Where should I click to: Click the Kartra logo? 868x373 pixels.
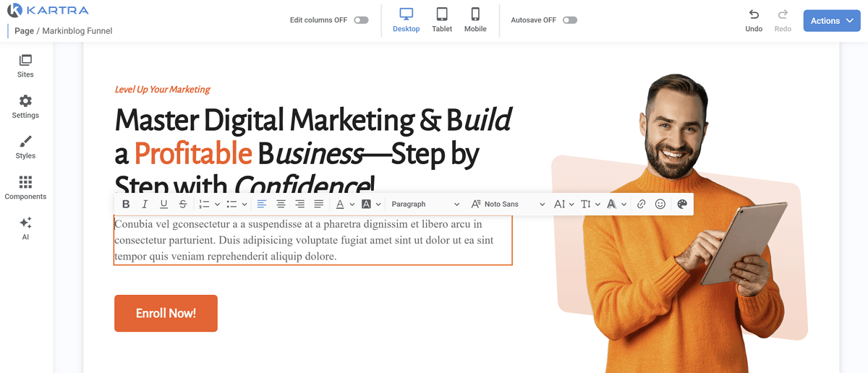[47, 10]
